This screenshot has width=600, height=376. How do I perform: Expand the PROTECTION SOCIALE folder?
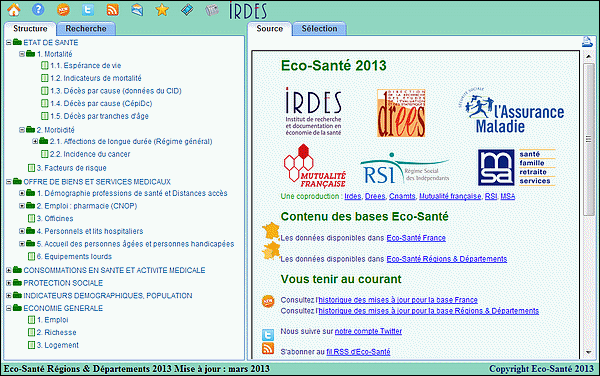coord(8,283)
